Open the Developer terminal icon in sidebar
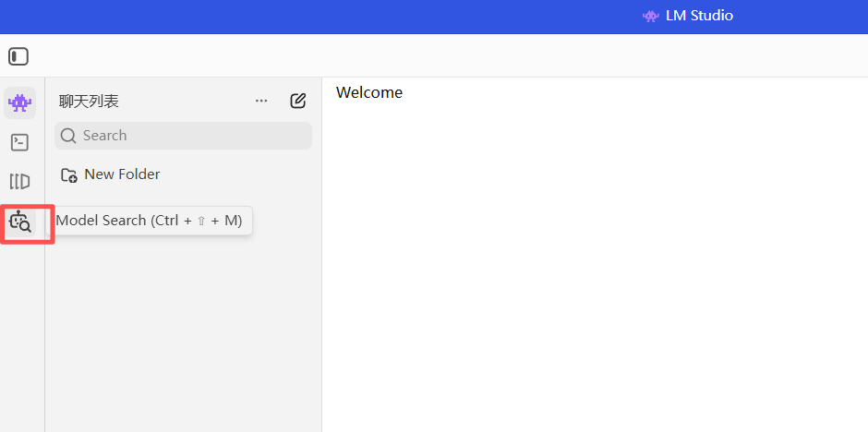Image resolution: width=868 pixels, height=432 pixels. point(20,142)
